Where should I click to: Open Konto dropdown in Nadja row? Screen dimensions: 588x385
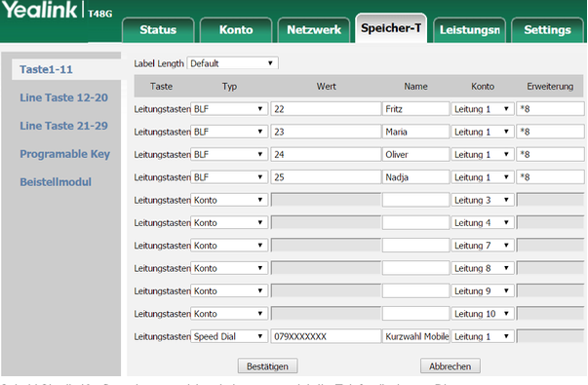click(483, 177)
